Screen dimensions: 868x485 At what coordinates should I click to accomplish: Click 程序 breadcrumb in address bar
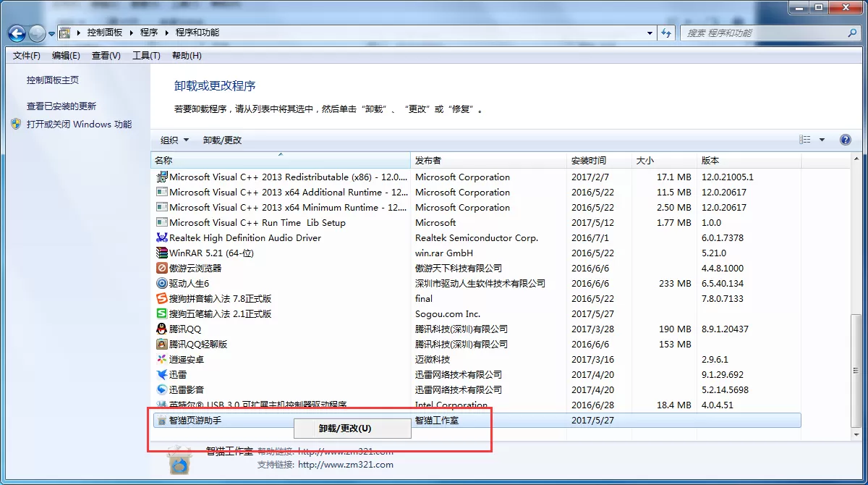pos(149,33)
